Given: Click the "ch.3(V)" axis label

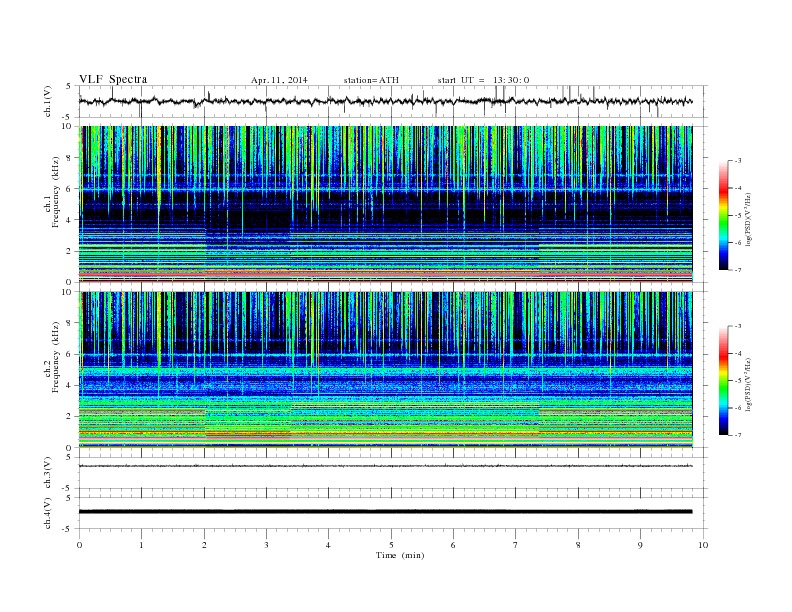Looking at the screenshot, I should tap(48, 473).
